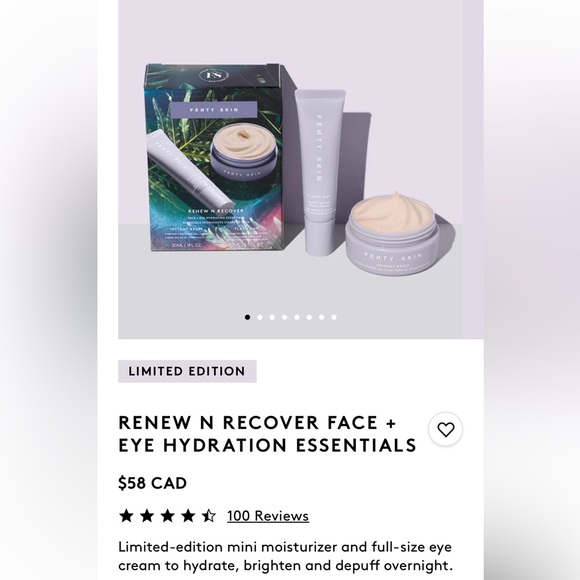Click the star rating icons
This screenshot has height=580, width=580.
168,516
